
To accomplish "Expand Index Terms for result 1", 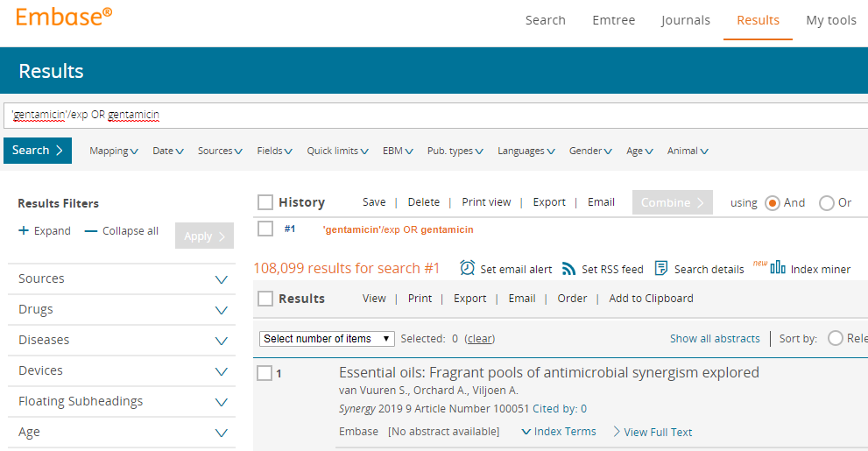I will click(558, 432).
